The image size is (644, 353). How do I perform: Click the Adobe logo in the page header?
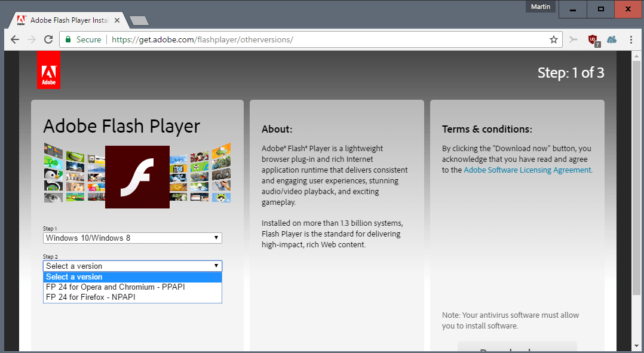click(48, 69)
